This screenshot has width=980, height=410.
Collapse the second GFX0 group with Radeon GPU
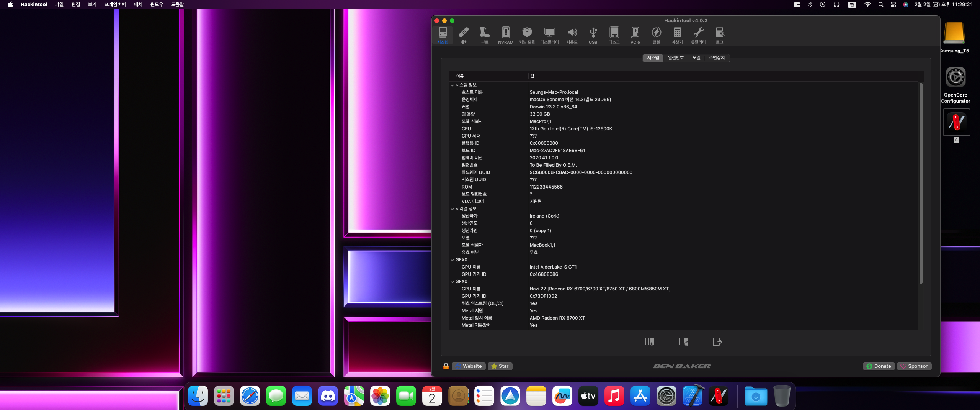coord(452,282)
